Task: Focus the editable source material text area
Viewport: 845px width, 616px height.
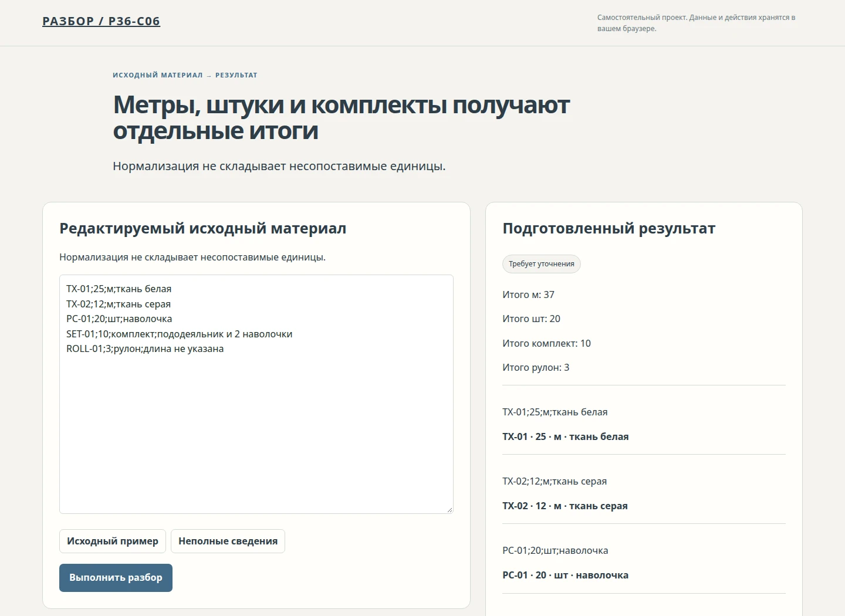Action: coord(256,394)
